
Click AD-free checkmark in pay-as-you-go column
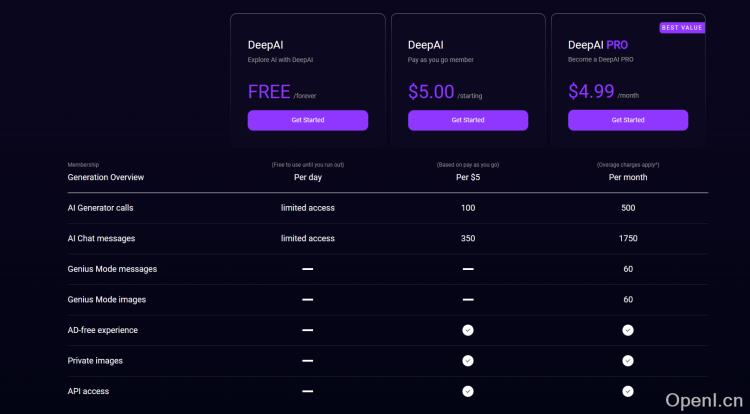point(468,330)
